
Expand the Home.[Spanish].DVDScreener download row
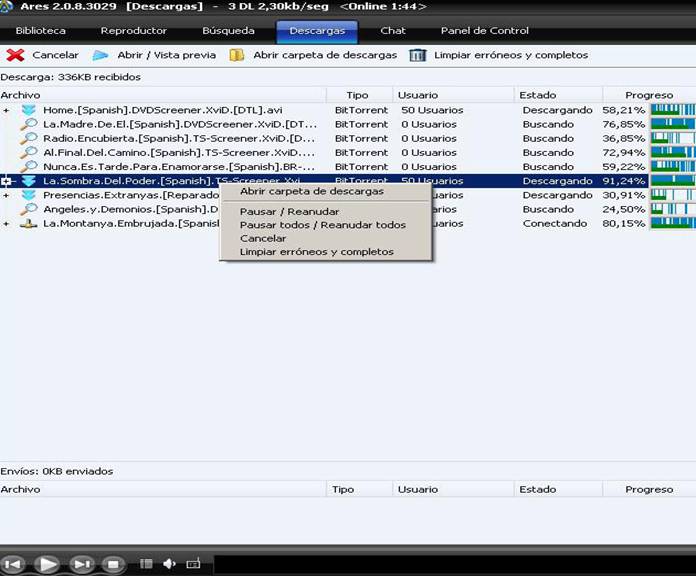coord(6,110)
